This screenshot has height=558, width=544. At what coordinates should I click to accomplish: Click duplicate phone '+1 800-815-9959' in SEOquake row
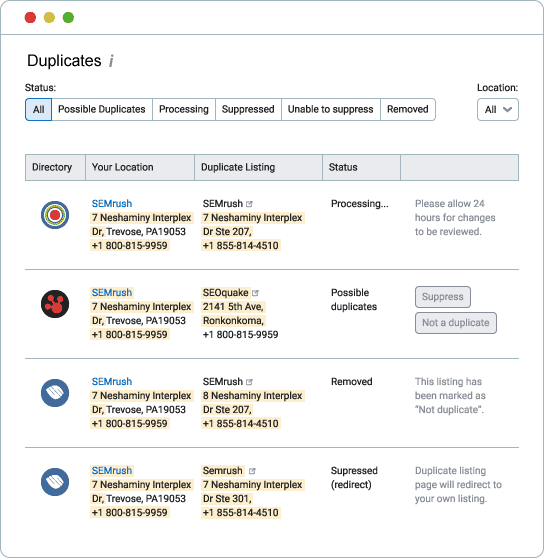[x=240, y=335]
